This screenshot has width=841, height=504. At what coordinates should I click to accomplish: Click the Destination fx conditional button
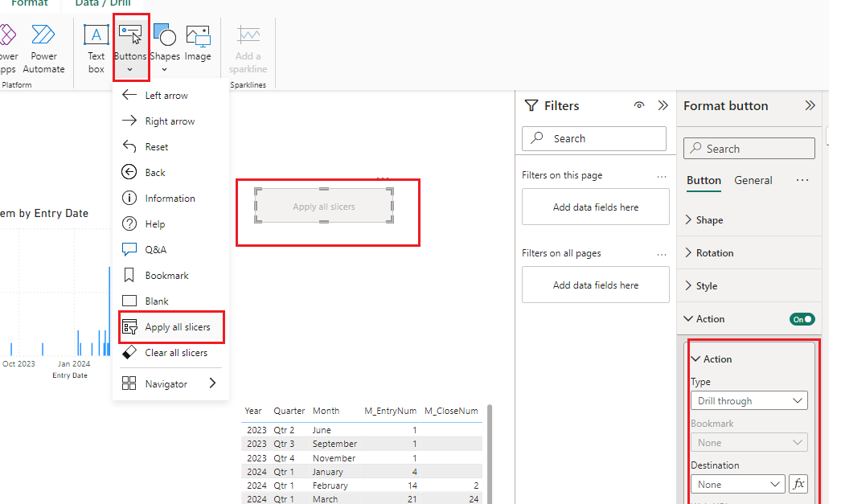click(x=798, y=484)
